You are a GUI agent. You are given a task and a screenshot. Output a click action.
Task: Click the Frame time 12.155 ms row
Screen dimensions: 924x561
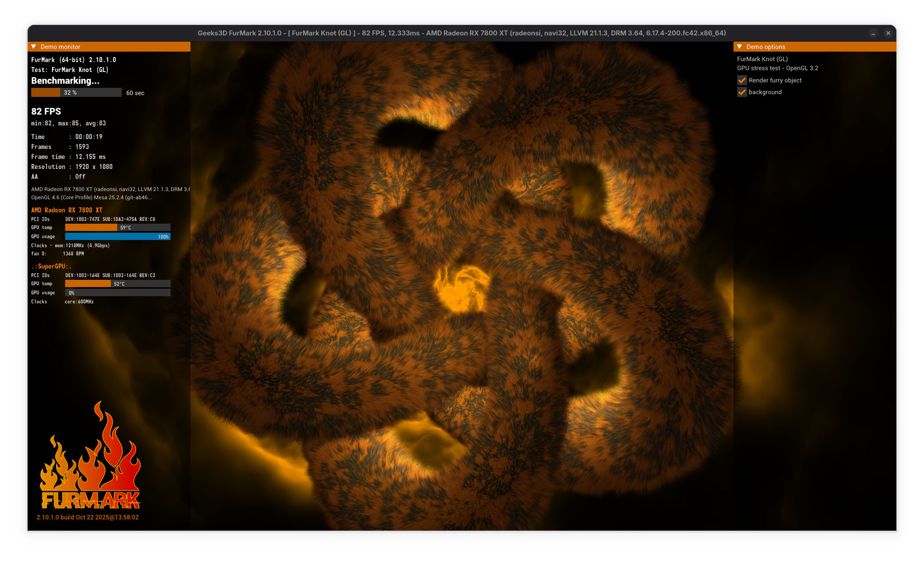click(68, 157)
